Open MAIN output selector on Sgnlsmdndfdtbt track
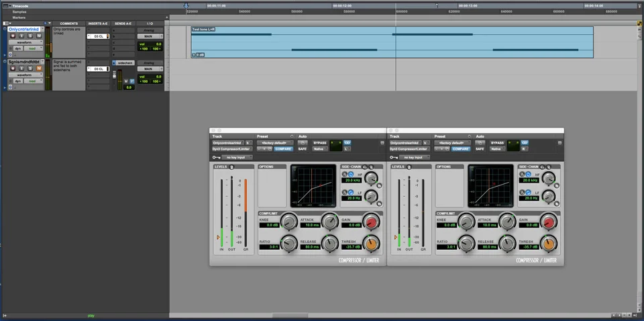This screenshot has width=644, height=321. [150, 69]
